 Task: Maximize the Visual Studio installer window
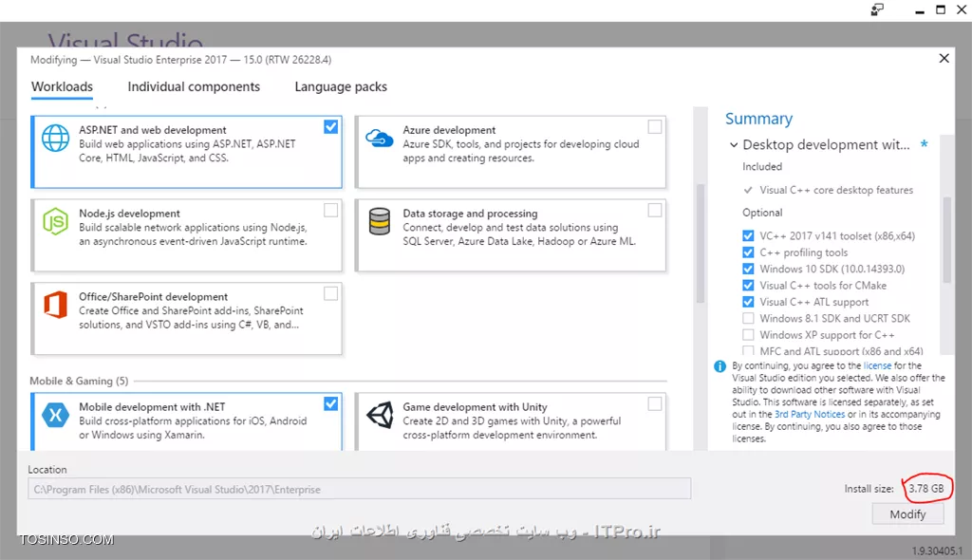(x=941, y=9)
